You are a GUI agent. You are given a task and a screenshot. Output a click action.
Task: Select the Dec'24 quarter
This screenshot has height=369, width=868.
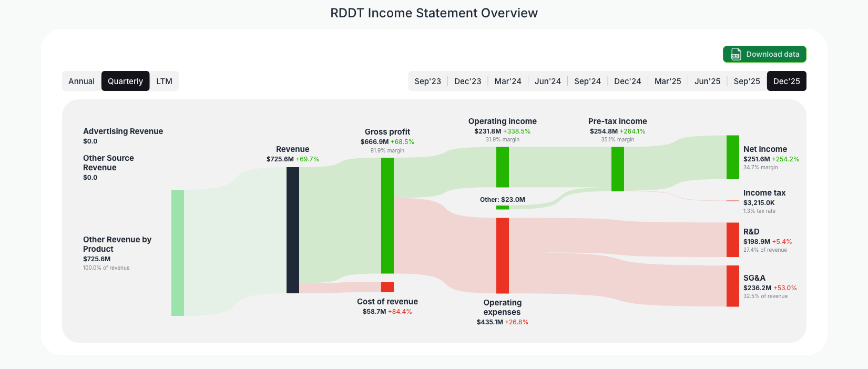(x=627, y=81)
